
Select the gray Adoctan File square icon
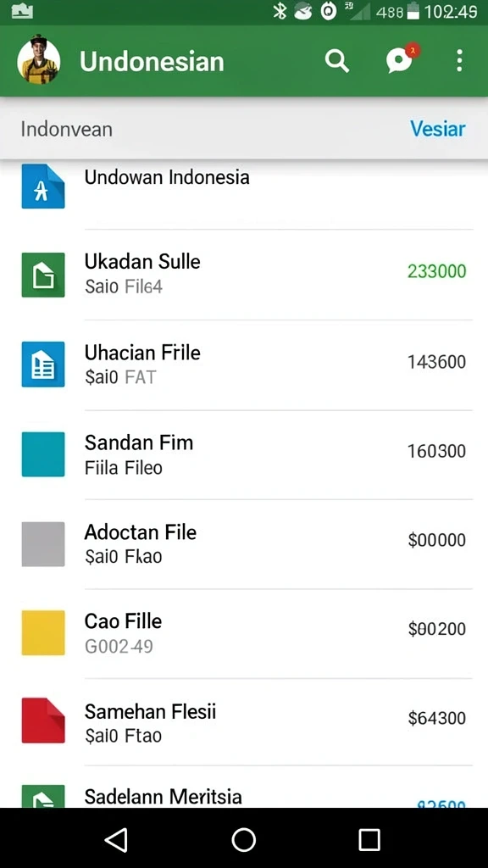click(43, 543)
